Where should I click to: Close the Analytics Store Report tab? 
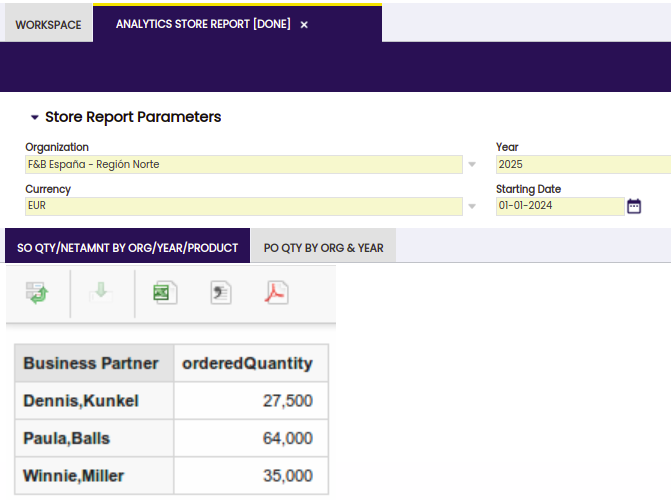pos(304,25)
